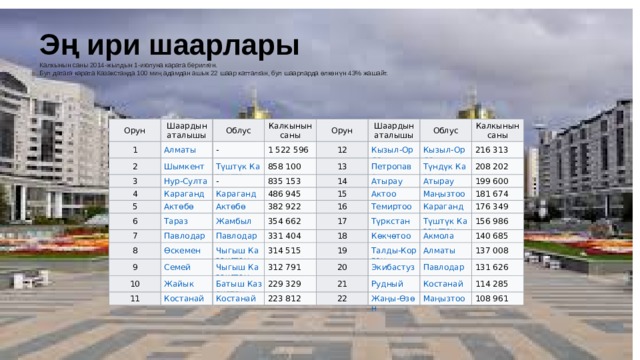640x360 pixels.
Task: Click the Нур-Султа city link
Action: (185, 181)
